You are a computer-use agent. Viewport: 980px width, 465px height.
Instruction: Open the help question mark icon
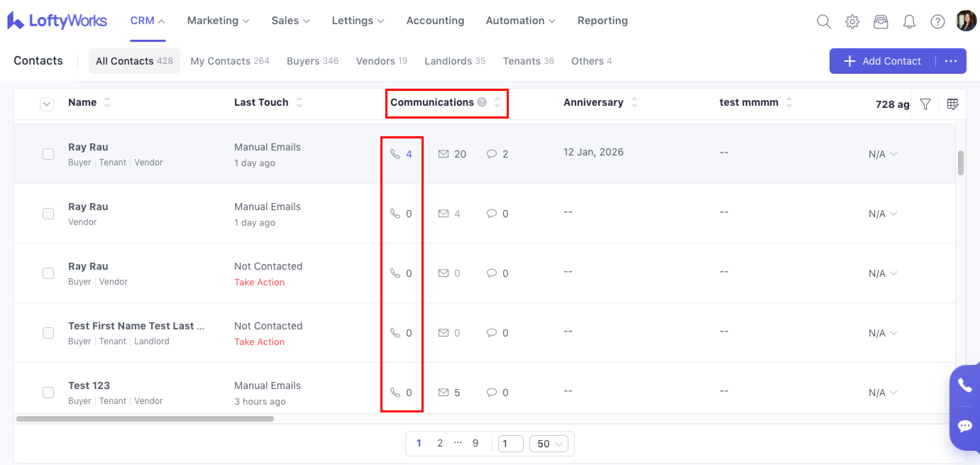[x=937, y=21]
